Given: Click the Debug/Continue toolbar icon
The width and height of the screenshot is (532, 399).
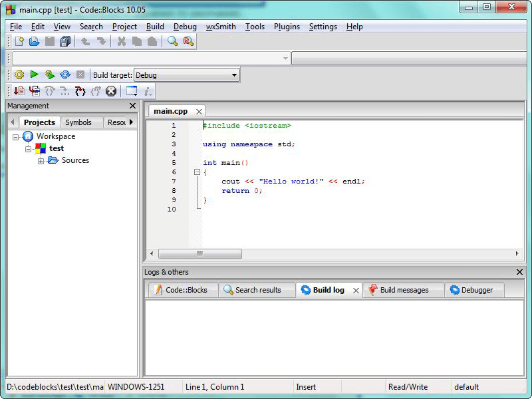Looking at the screenshot, I should tap(19, 91).
